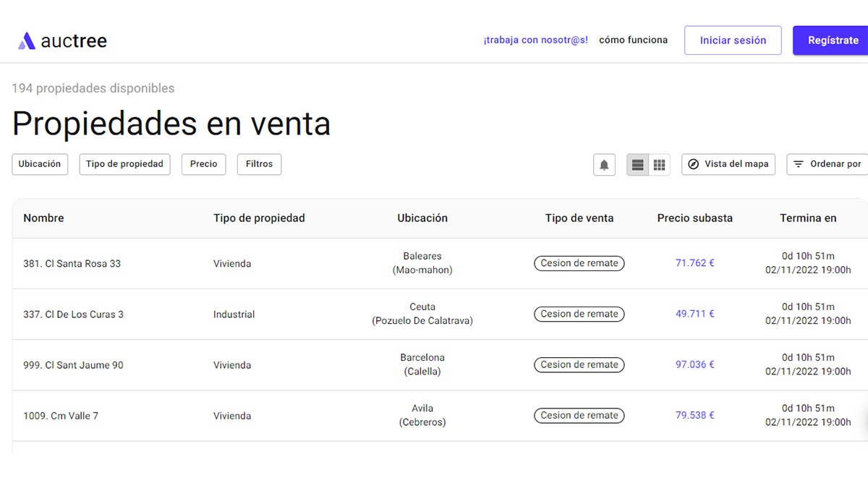Open the Vista del mapa view

pos(728,164)
